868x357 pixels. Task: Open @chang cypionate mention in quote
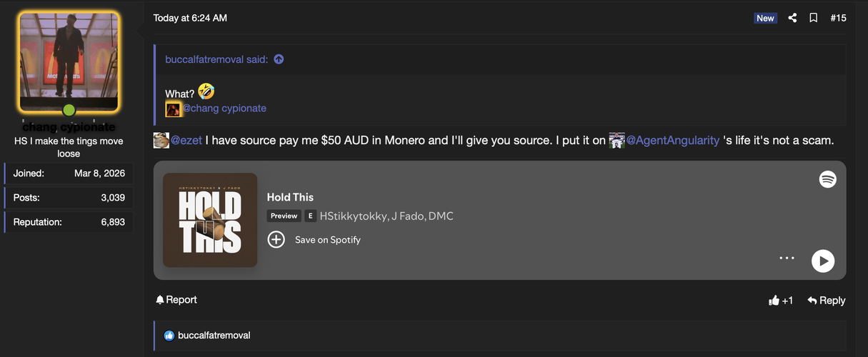[224, 109]
